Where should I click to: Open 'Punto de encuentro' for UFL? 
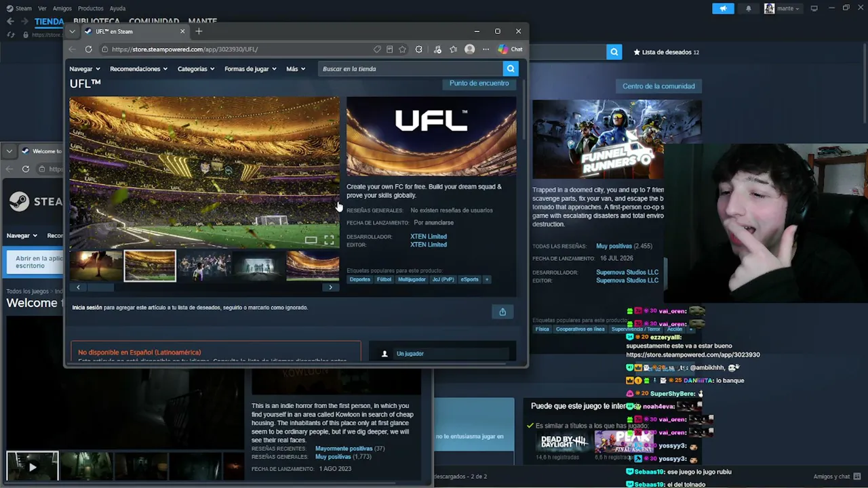tap(479, 83)
